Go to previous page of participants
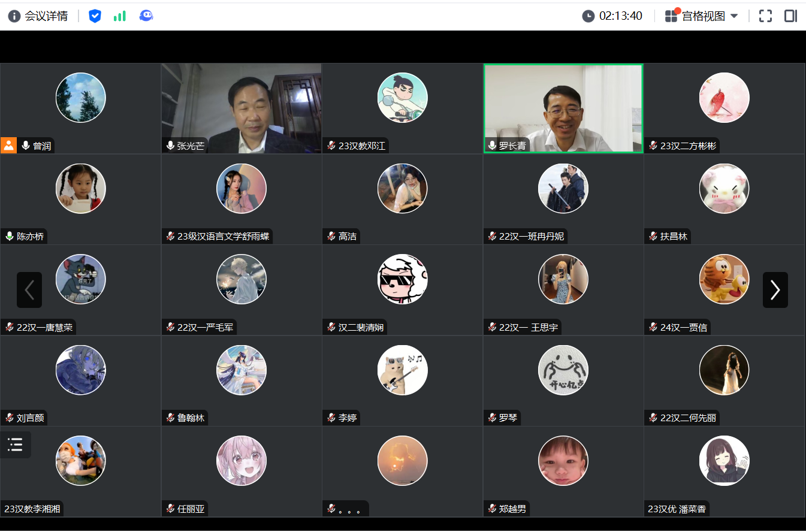Image resolution: width=806 pixels, height=532 pixels. (29, 290)
